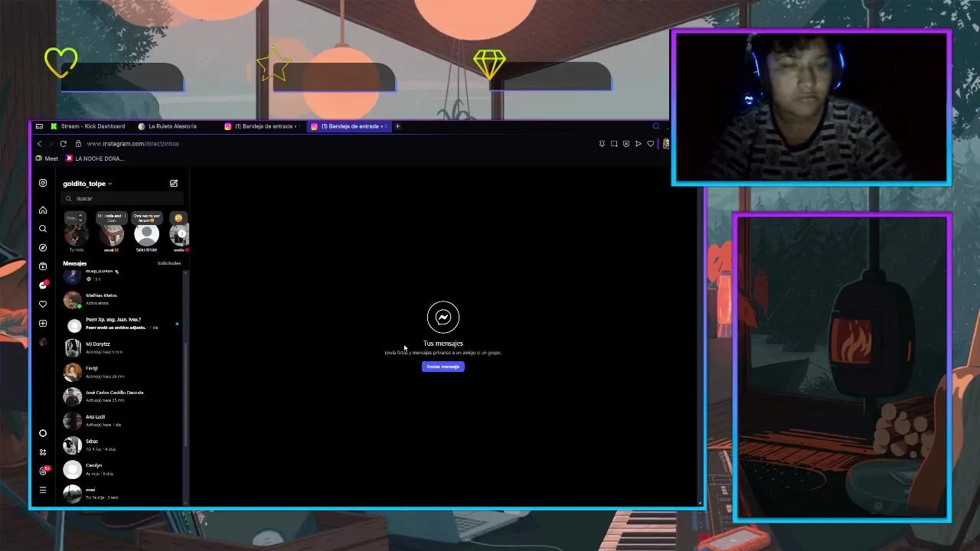Click the yellow diamond overlay icon
Screen dimensions: 980x551
tap(489, 64)
